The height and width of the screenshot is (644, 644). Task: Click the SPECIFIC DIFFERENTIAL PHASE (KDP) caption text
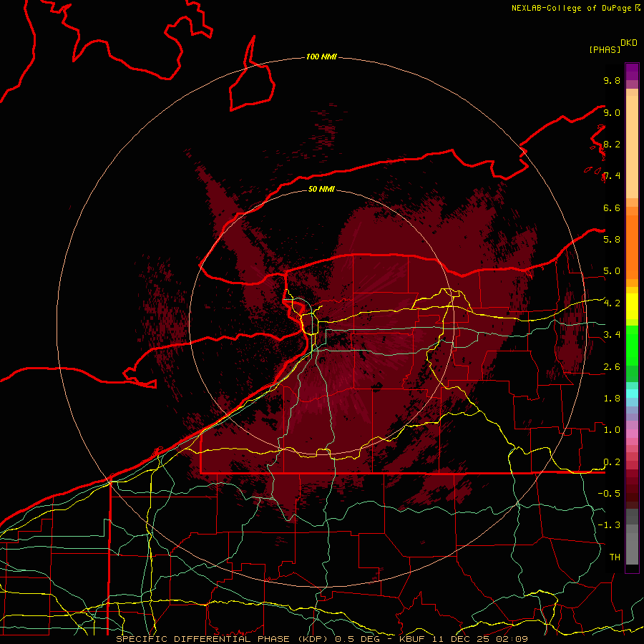click(223, 639)
